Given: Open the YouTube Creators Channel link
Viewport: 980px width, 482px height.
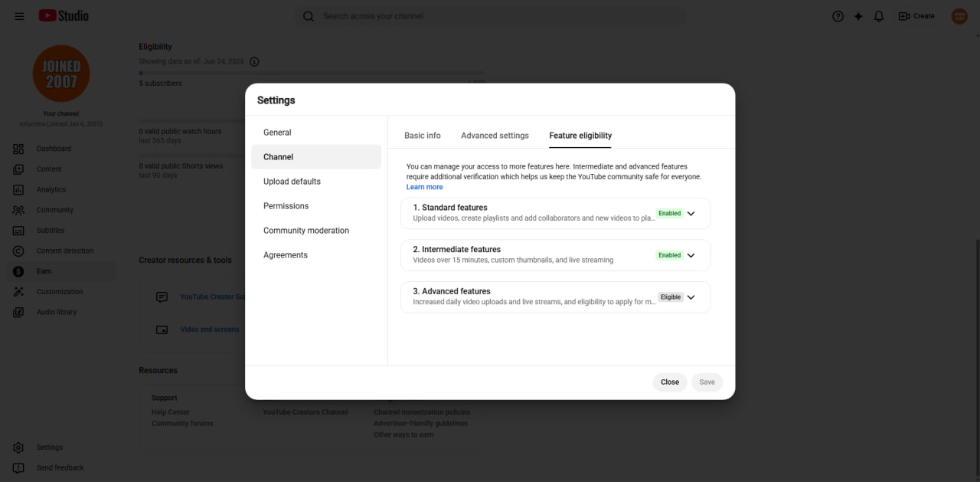Looking at the screenshot, I should coord(305,412).
